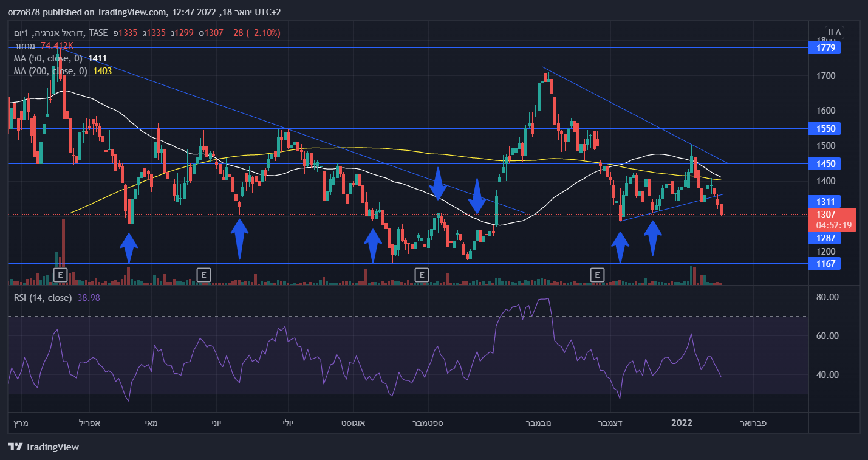Open the earnings E marker near December
This screenshot has width=868, height=460.
point(598,275)
